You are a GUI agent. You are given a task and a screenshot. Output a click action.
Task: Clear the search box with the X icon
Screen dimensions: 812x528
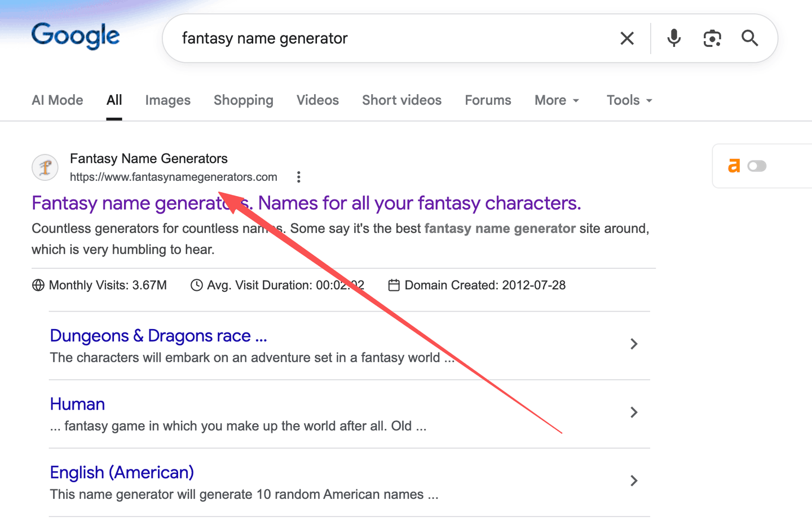click(x=627, y=38)
